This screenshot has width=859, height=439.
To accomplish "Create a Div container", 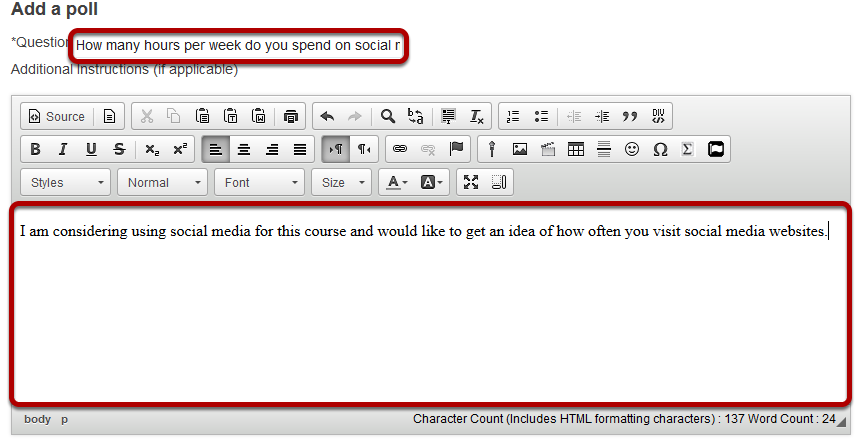I will [x=658, y=116].
